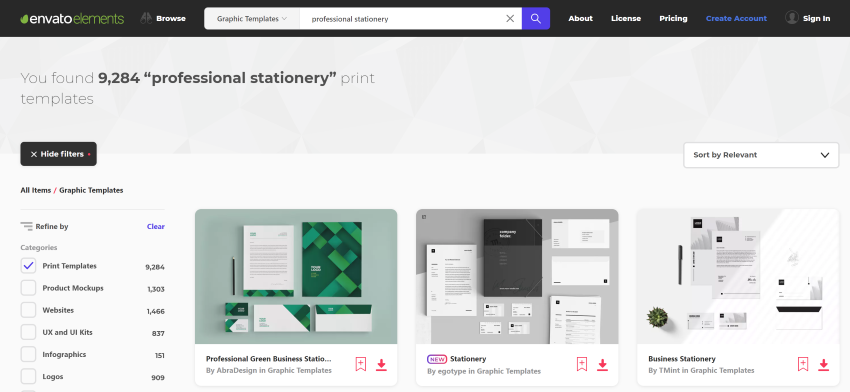This screenshot has height=392, width=850.
Task: Click Create Account link
Action: tap(736, 18)
